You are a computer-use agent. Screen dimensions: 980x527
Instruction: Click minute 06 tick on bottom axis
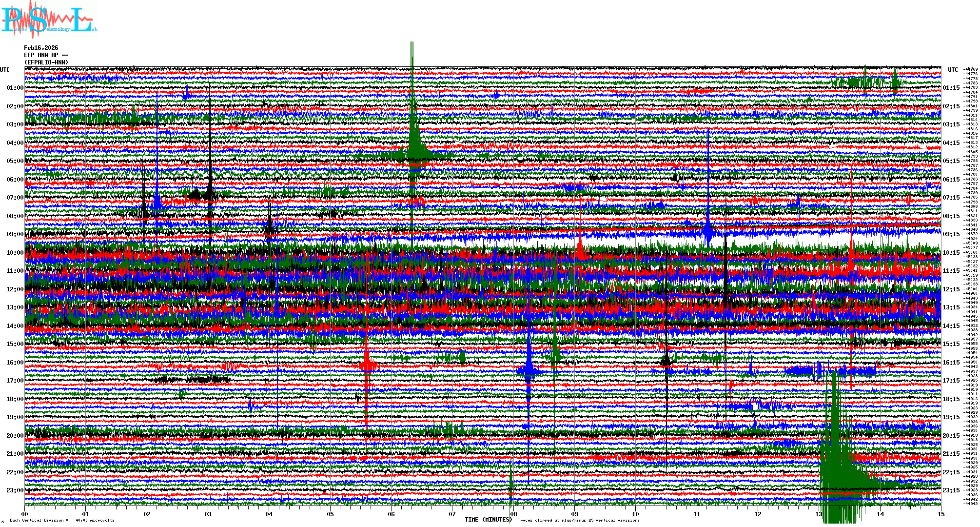pyautogui.click(x=391, y=514)
